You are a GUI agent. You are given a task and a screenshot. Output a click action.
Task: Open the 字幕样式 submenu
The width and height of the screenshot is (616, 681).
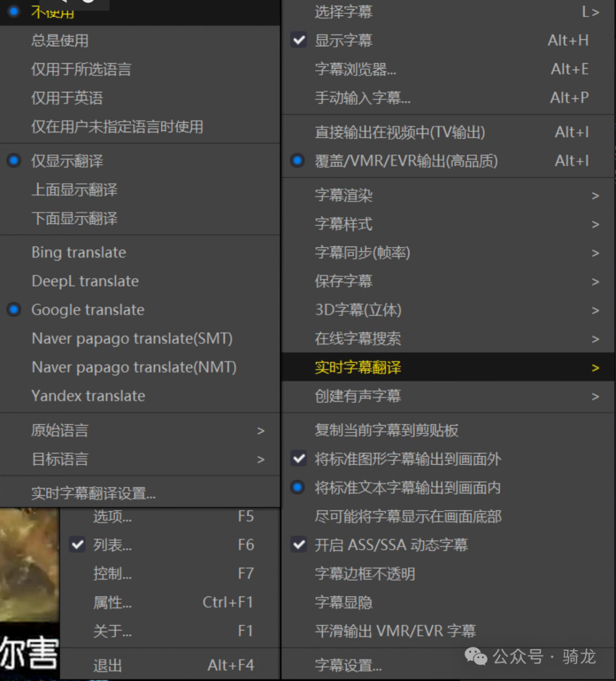pyautogui.click(x=342, y=224)
